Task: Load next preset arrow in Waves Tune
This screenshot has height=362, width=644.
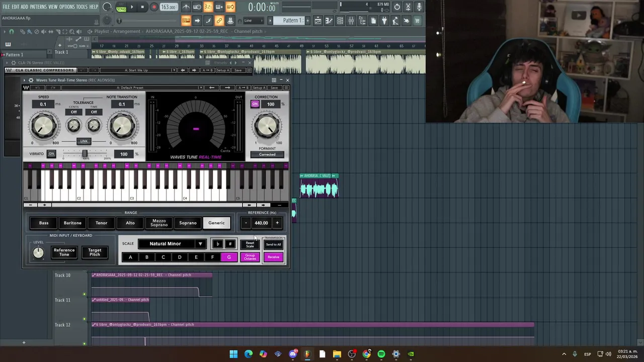Action: [227, 87]
